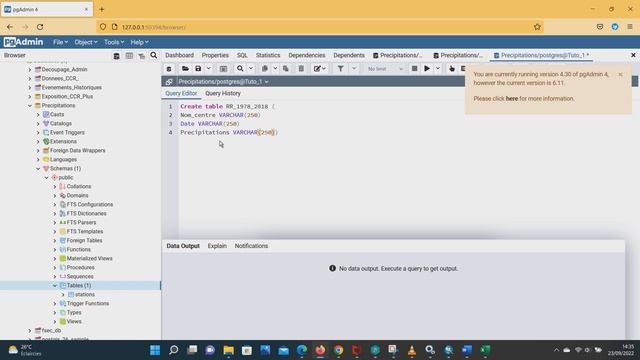Viewport: 640px width, 360px height.
Task: Click the connection status link icon
Action: click(169, 82)
